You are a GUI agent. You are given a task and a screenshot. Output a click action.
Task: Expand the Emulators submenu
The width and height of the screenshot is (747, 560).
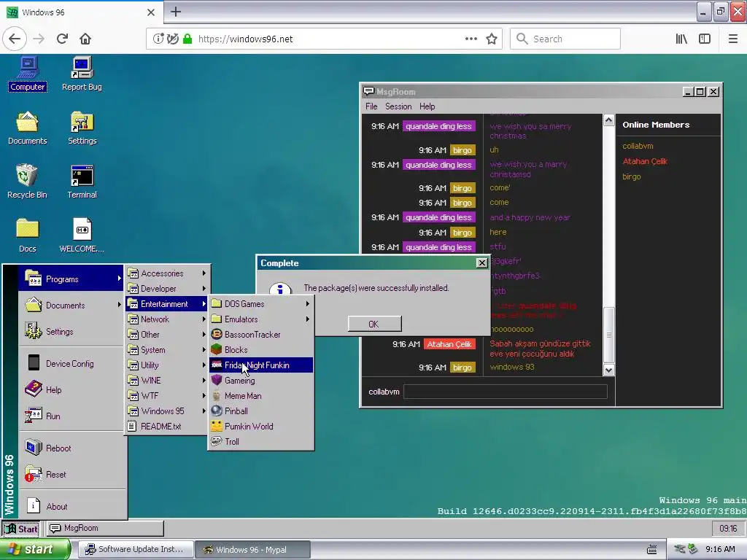pyautogui.click(x=261, y=319)
